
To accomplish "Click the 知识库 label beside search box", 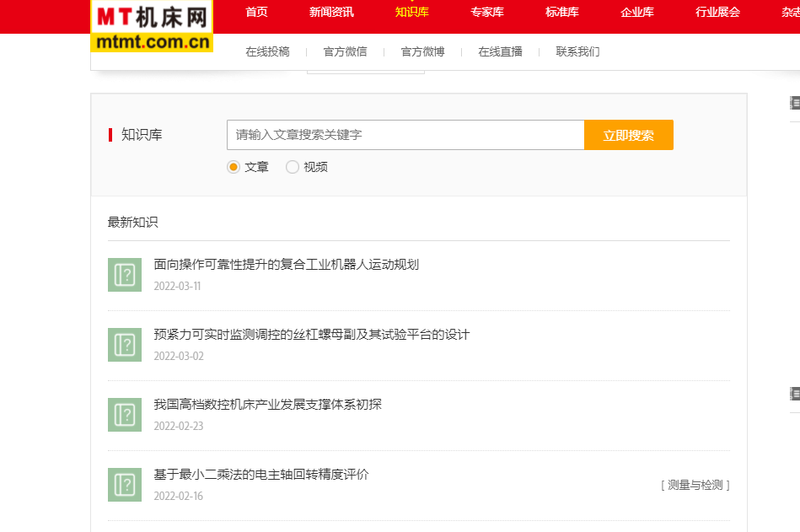I will point(141,135).
